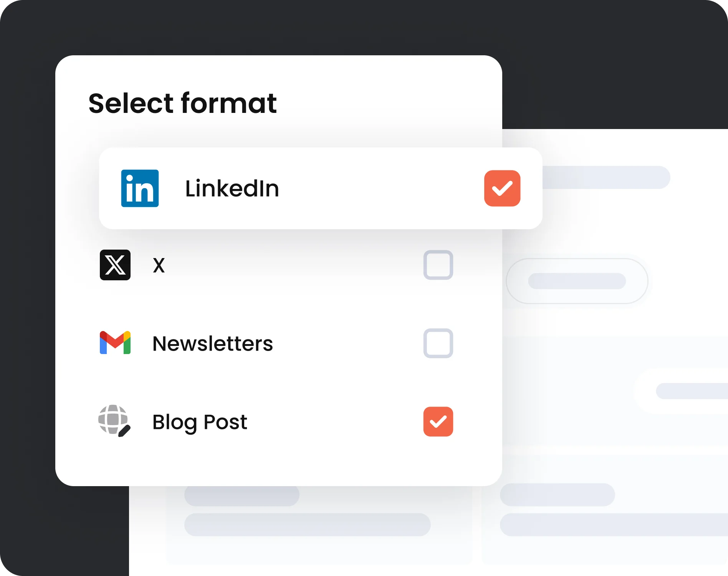Choose the Newsletters label
The image size is (728, 576).
tap(213, 343)
